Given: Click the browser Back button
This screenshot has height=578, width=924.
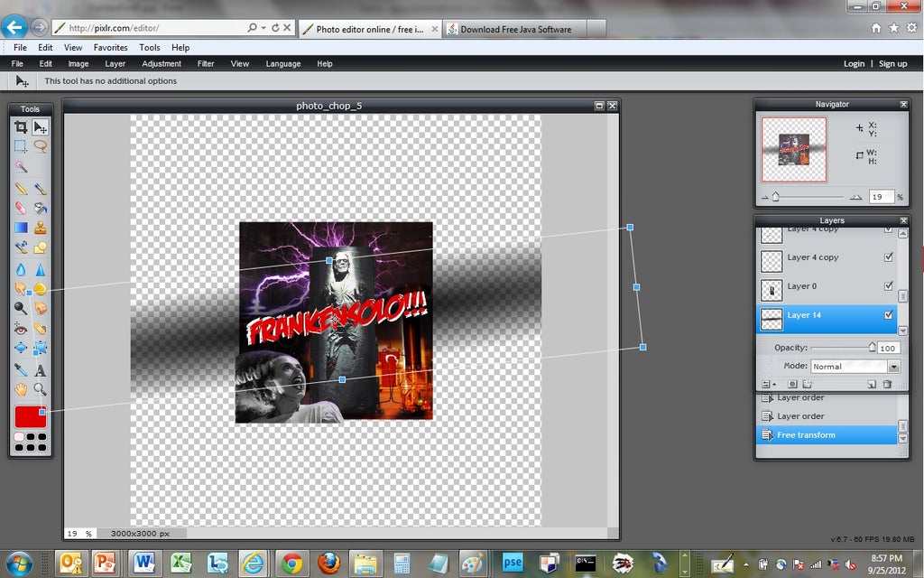Looking at the screenshot, I should 14,27.
